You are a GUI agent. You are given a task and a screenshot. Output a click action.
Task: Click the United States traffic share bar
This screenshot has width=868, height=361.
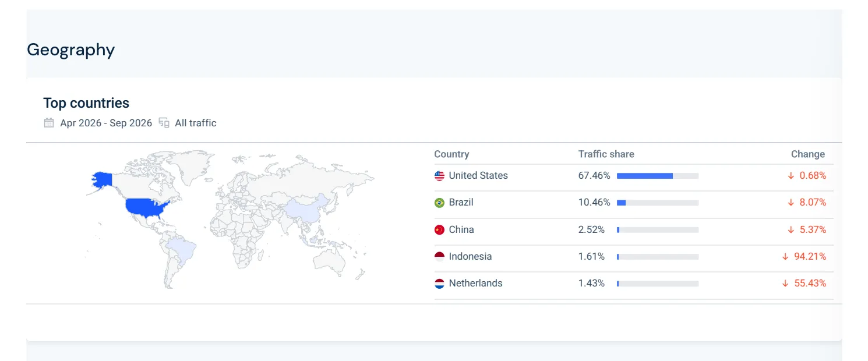click(x=658, y=176)
